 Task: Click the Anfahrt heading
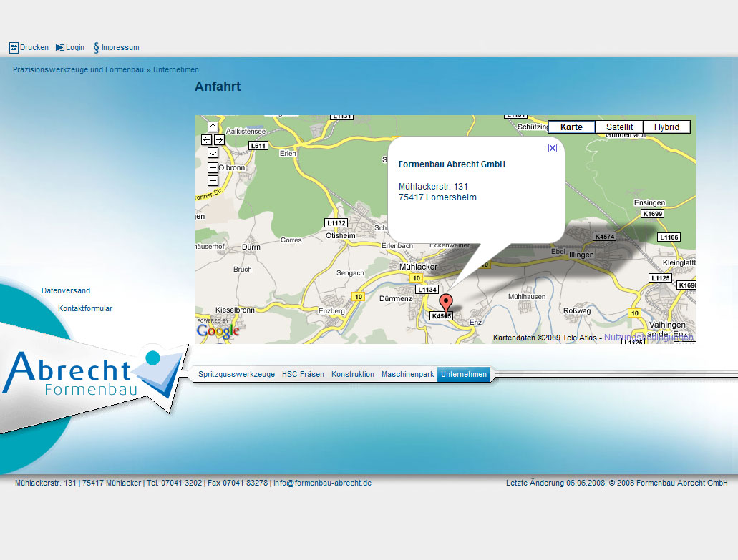(x=218, y=87)
